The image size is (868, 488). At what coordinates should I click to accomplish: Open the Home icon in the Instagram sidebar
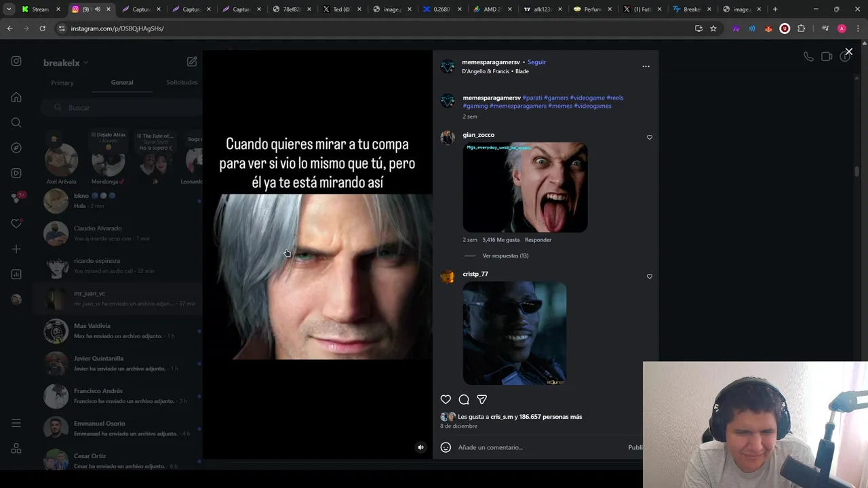pyautogui.click(x=16, y=97)
